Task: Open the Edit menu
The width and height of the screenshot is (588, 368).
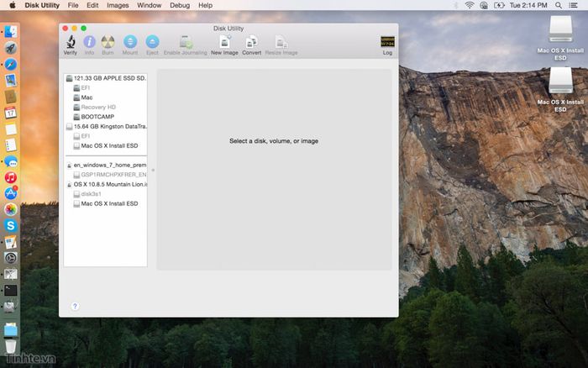Action: click(x=92, y=5)
